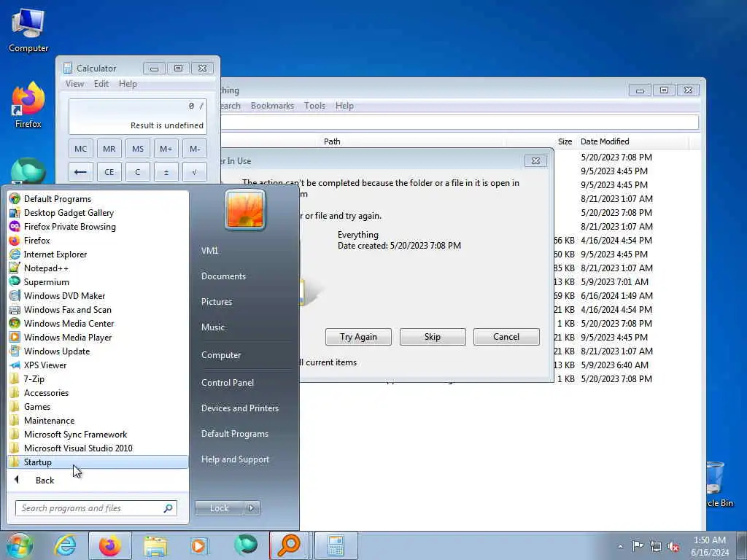Expand the Games folder
This screenshot has height=560, width=747.
(x=98, y=407)
